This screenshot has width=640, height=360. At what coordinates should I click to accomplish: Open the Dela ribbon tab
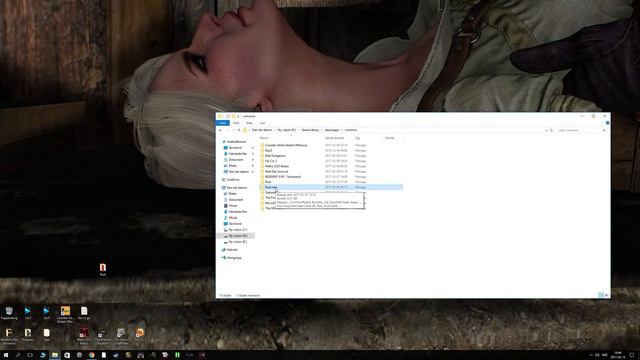(x=249, y=123)
